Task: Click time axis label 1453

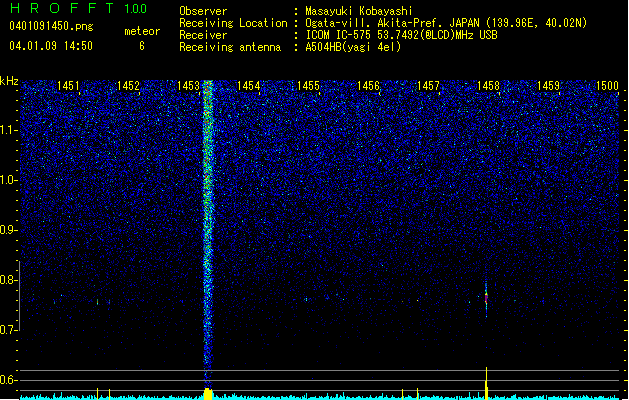Action: (x=188, y=85)
